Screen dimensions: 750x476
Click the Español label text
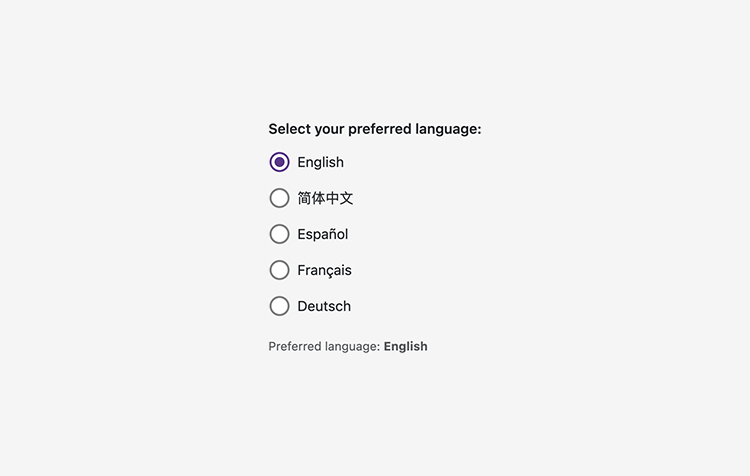coord(322,234)
